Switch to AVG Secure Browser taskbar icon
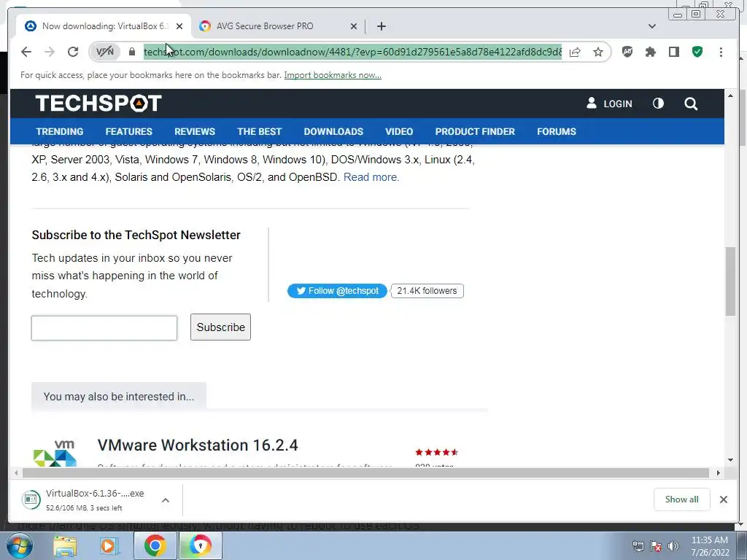 coord(200,545)
